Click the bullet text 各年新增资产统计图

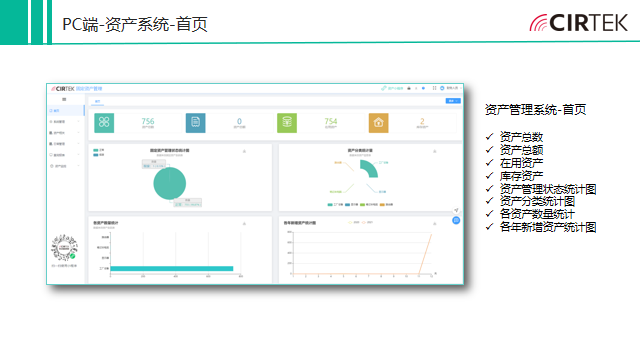tap(548, 227)
